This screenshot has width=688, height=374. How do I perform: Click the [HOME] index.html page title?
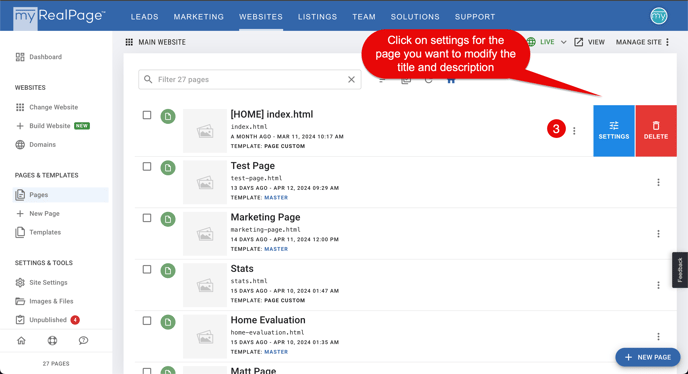point(272,115)
